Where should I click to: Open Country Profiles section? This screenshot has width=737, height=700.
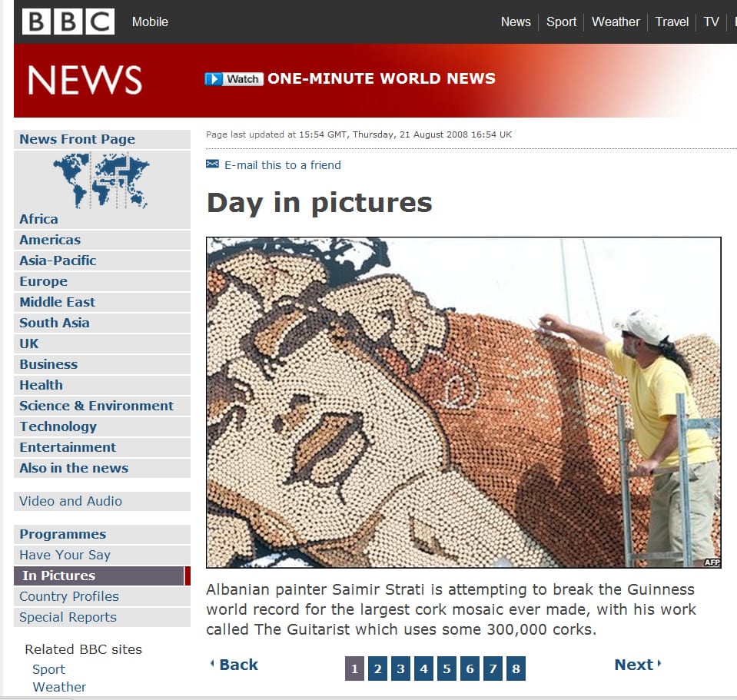pyautogui.click(x=102, y=596)
